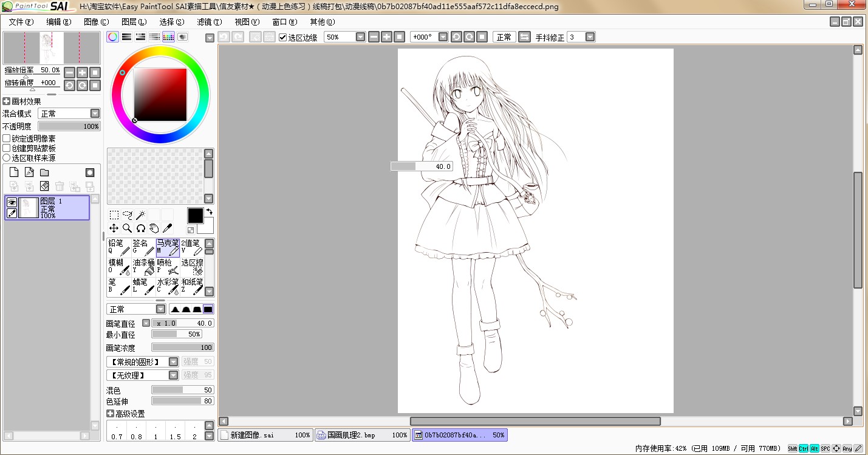Choose the 水彩笔 watercolor brush
The width and height of the screenshot is (868, 455).
(168, 286)
